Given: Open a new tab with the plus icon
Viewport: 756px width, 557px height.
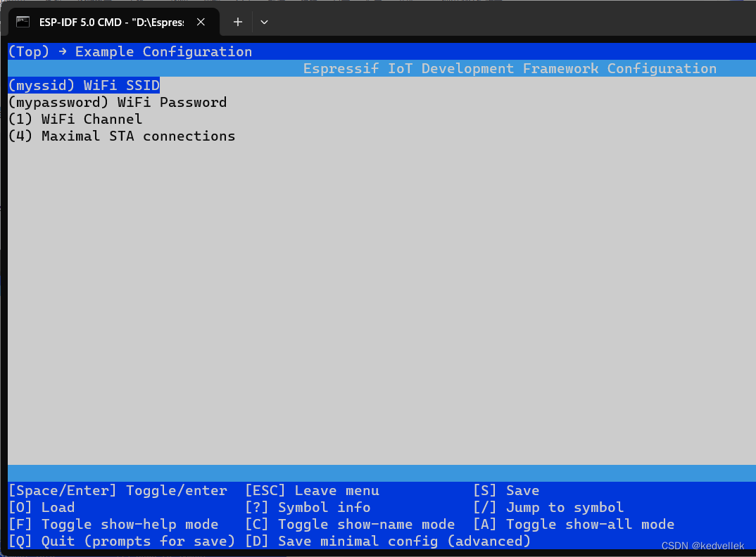Looking at the screenshot, I should tap(237, 22).
